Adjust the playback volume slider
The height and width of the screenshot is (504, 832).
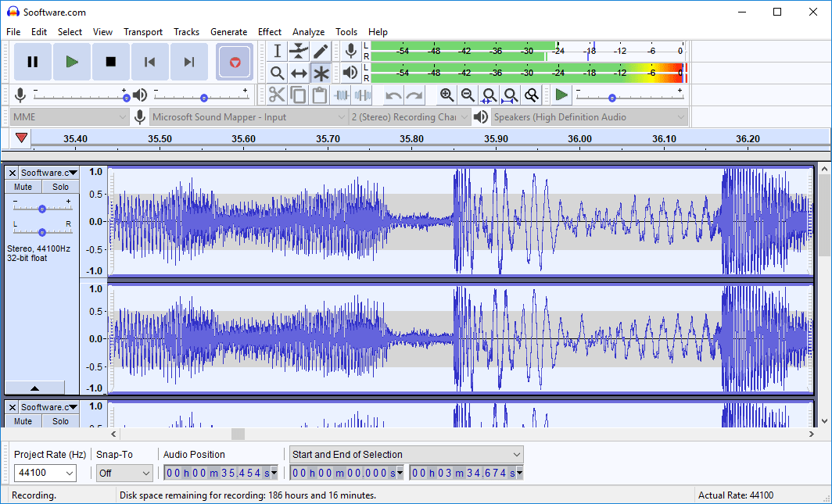coord(203,95)
